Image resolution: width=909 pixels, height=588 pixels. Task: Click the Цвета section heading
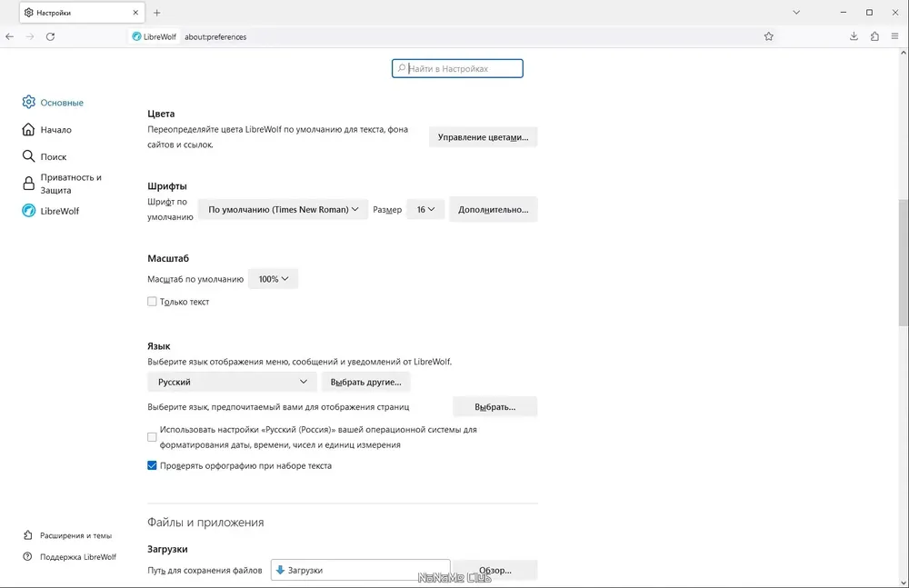point(161,114)
